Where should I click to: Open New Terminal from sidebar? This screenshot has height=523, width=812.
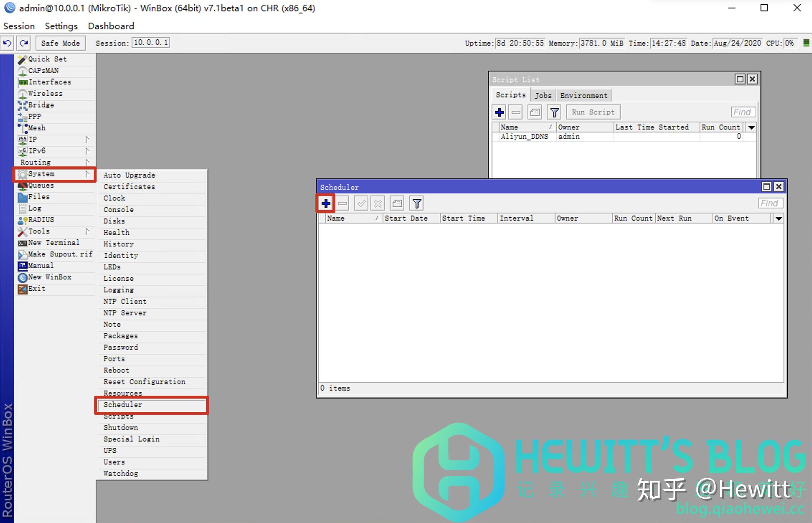coord(56,243)
